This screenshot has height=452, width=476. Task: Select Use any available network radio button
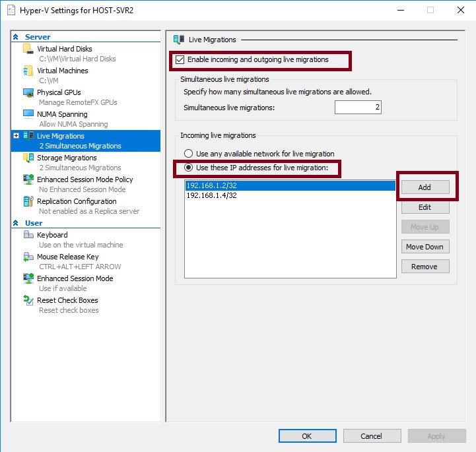click(x=188, y=154)
